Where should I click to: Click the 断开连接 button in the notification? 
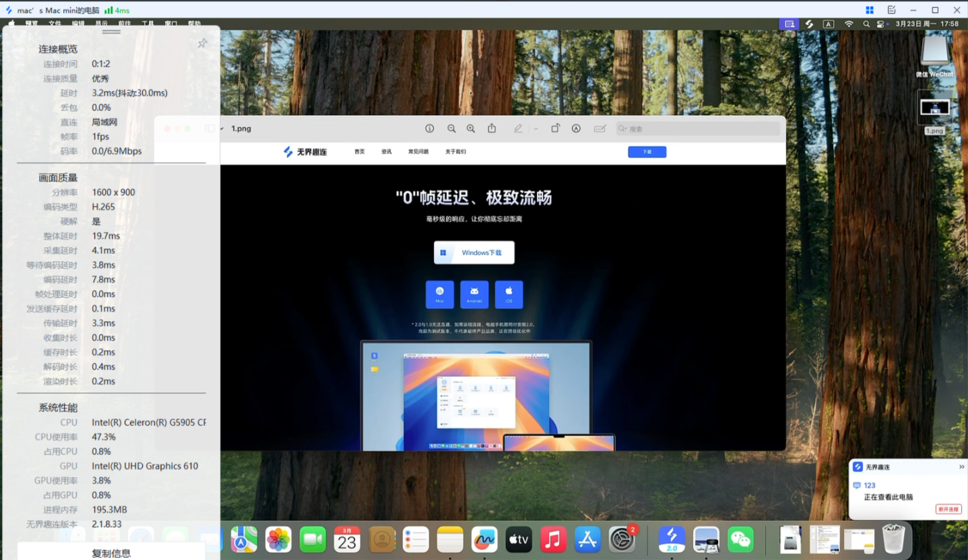pyautogui.click(x=948, y=510)
